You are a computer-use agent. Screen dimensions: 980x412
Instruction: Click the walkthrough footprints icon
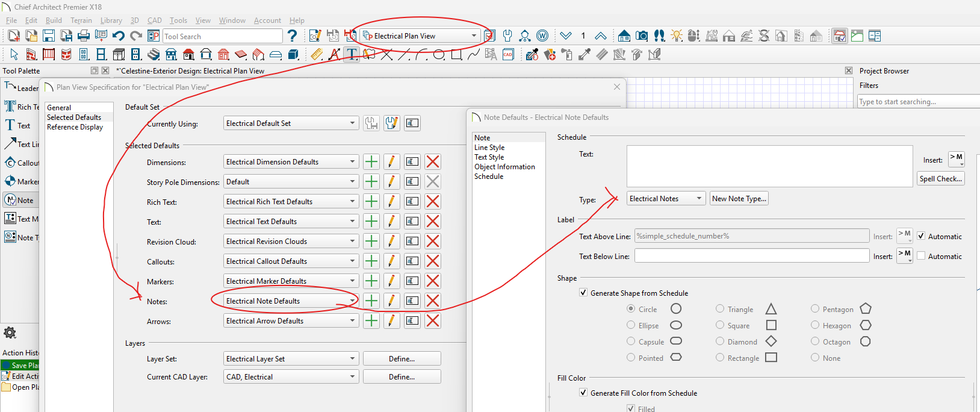coord(659,36)
